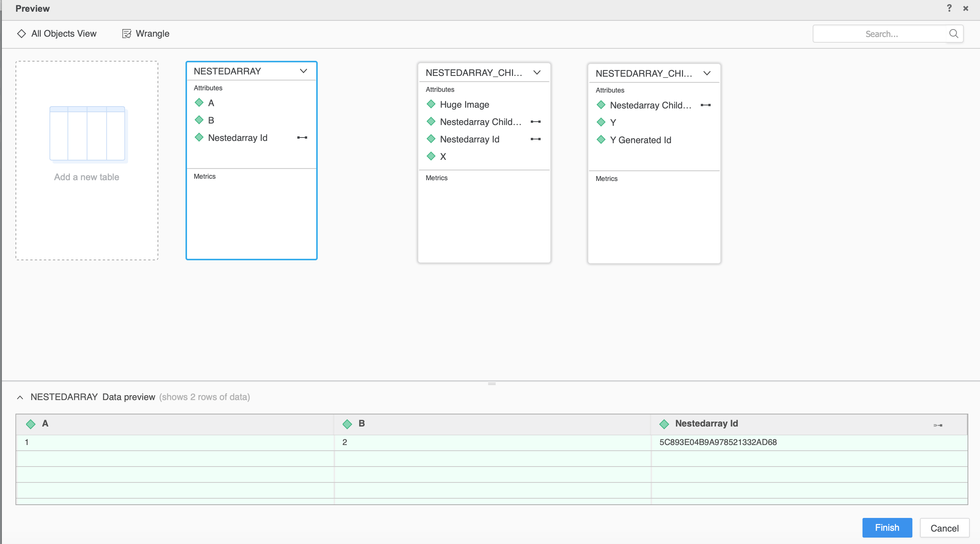This screenshot has width=980, height=544.
Task: Click the Nestedarray Id column header
Action: pyautogui.click(x=809, y=424)
